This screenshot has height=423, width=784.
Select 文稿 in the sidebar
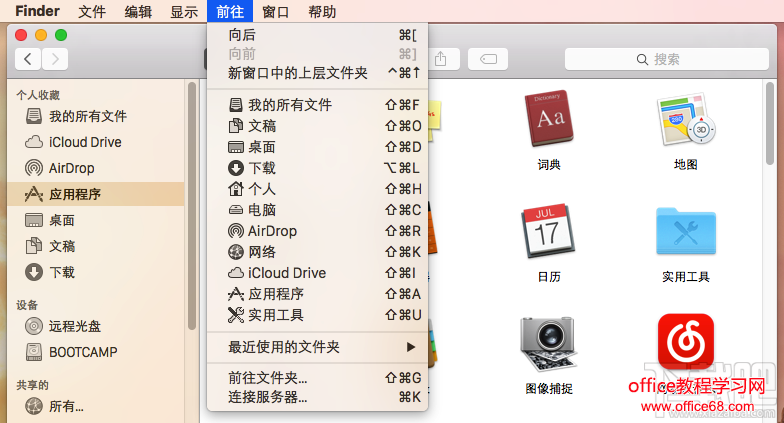(x=96, y=246)
